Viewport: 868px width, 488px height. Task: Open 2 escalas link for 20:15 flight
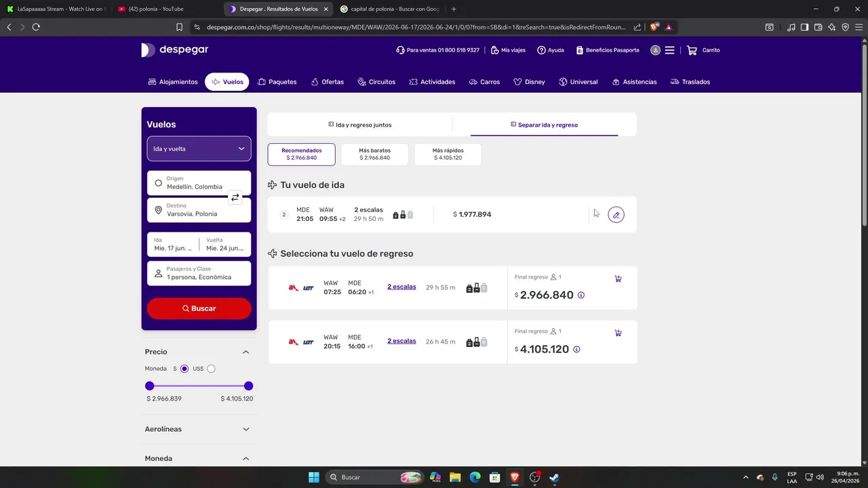(x=401, y=341)
